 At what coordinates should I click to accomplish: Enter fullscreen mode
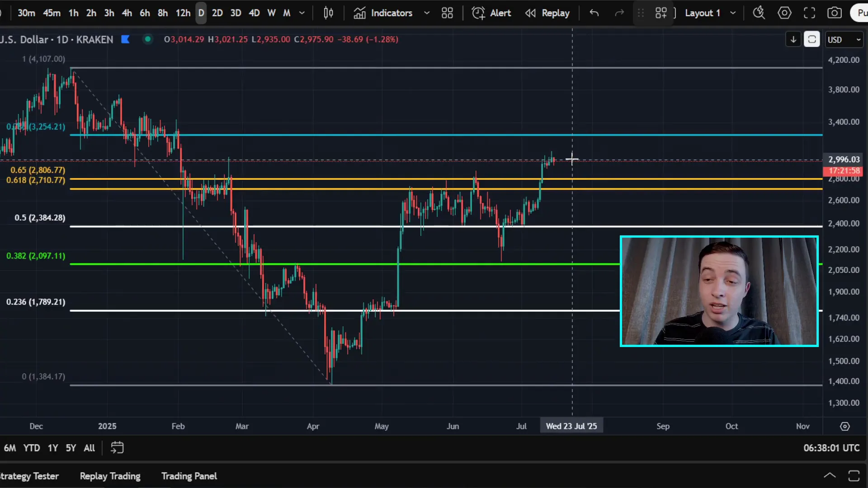click(809, 13)
